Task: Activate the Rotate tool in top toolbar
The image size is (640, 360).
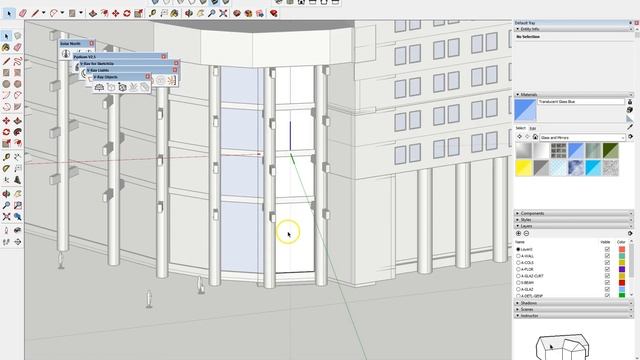Action: [x=127, y=13]
